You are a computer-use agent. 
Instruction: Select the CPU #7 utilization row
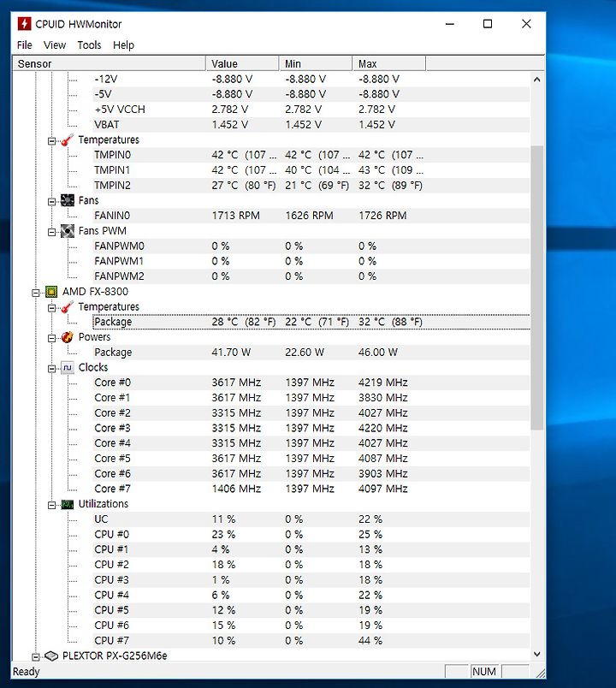coord(311,641)
